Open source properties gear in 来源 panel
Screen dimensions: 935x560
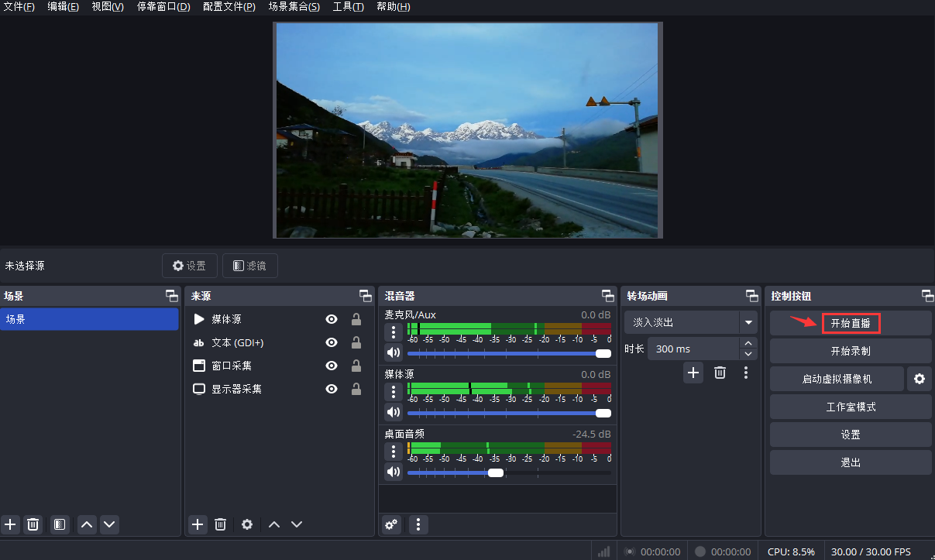[x=247, y=524]
